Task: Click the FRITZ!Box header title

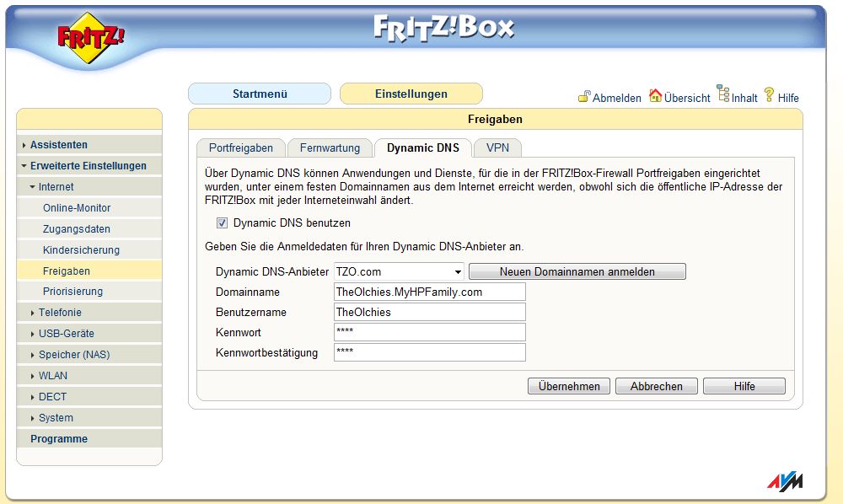Action: (444, 28)
